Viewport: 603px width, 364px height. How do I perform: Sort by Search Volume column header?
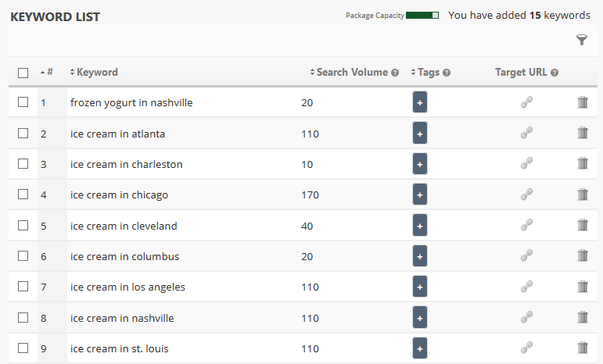(x=351, y=72)
